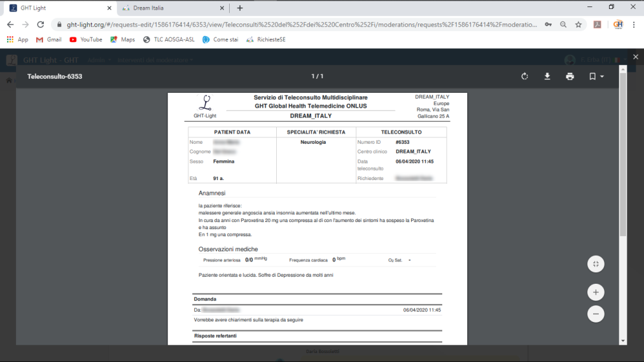This screenshot has width=644, height=362.
Task: Reload the current page
Action: click(41, 25)
